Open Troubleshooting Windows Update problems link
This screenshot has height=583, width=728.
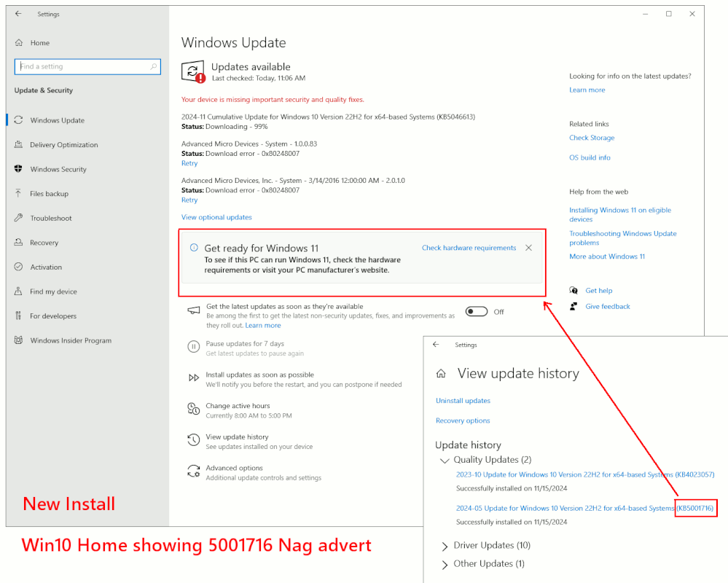point(623,238)
